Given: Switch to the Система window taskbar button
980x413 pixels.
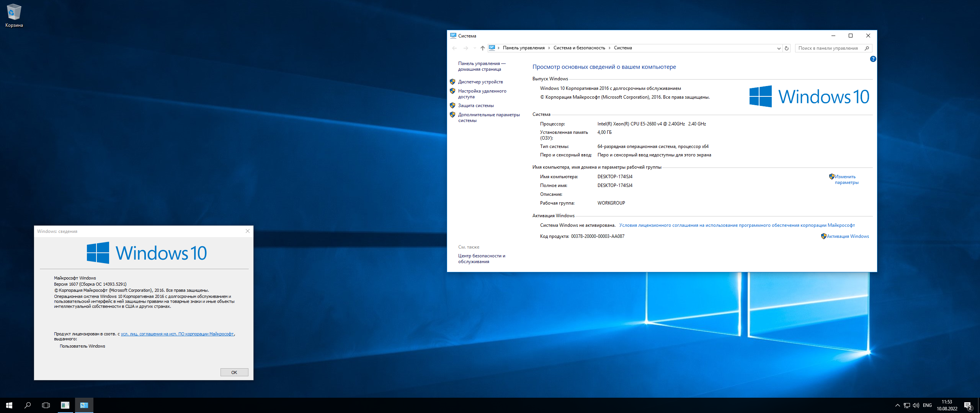Looking at the screenshot, I should coord(84,405).
